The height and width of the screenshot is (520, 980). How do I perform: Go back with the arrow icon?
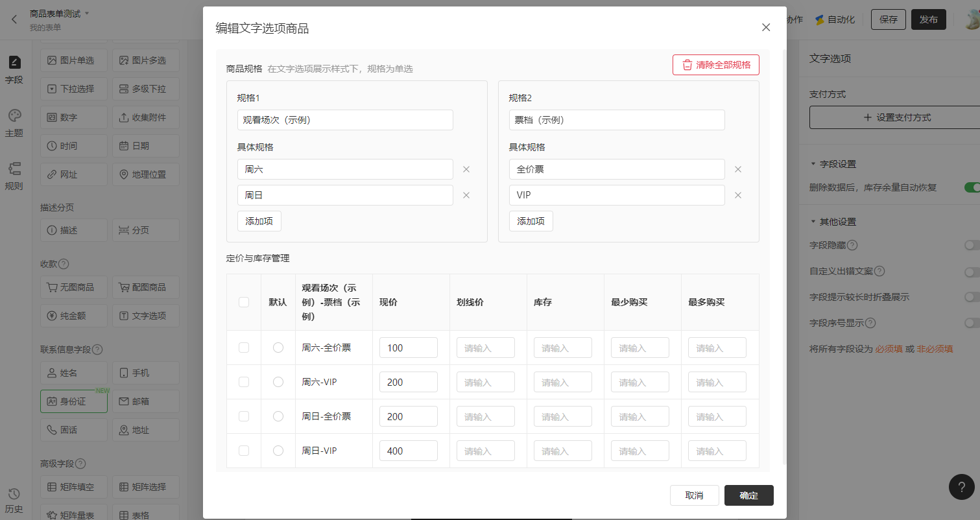click(14, 19)
